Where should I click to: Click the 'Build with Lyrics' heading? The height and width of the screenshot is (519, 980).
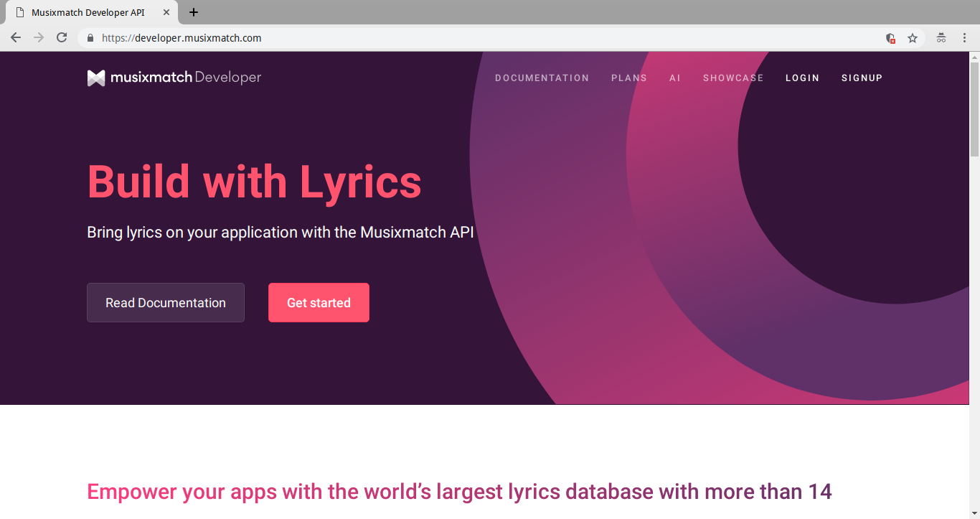tap(254, 182)
